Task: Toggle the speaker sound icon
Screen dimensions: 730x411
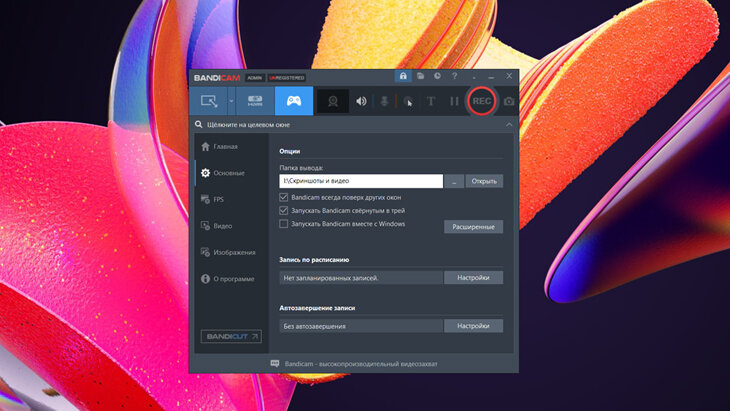Action: [360, 101]
